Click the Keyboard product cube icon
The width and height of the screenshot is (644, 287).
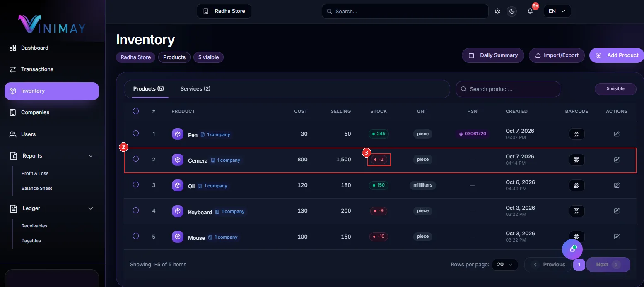(x=178, y=211)
